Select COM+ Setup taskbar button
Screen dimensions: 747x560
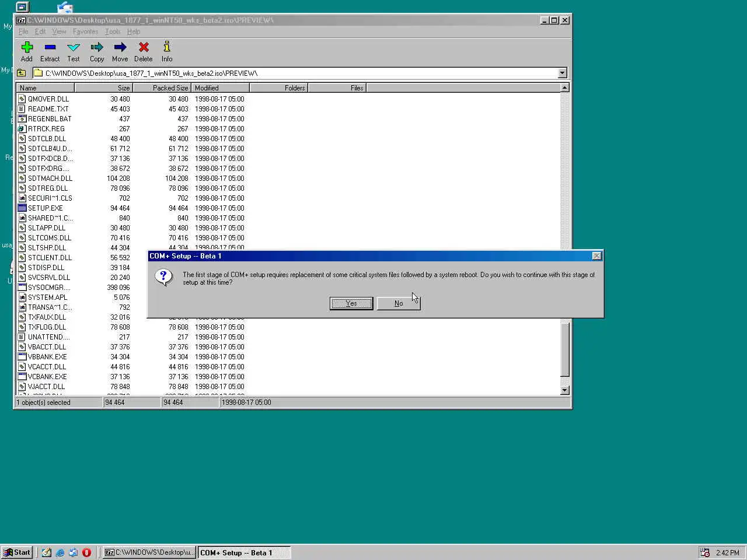tap(244, 552)
